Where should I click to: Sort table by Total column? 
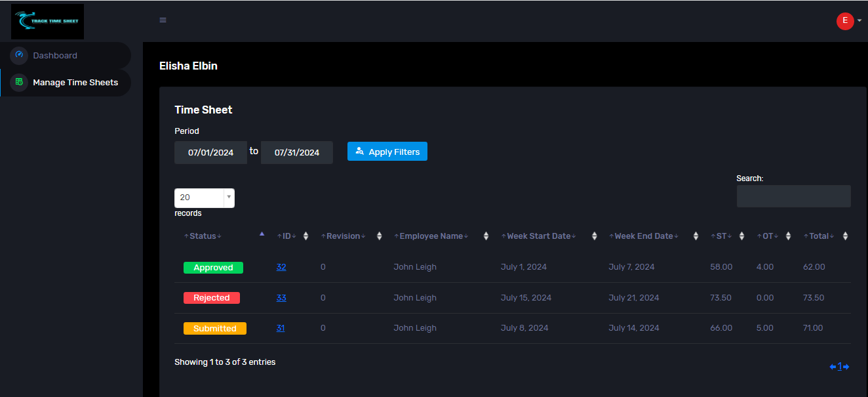pos(819,236)
